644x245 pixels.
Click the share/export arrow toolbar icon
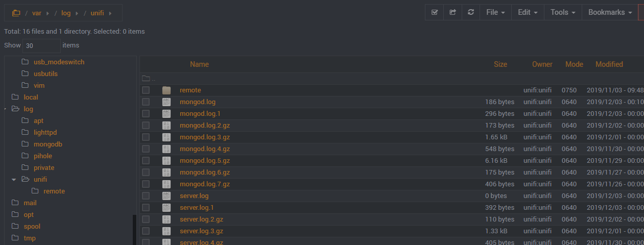click(x=452, y=12)
